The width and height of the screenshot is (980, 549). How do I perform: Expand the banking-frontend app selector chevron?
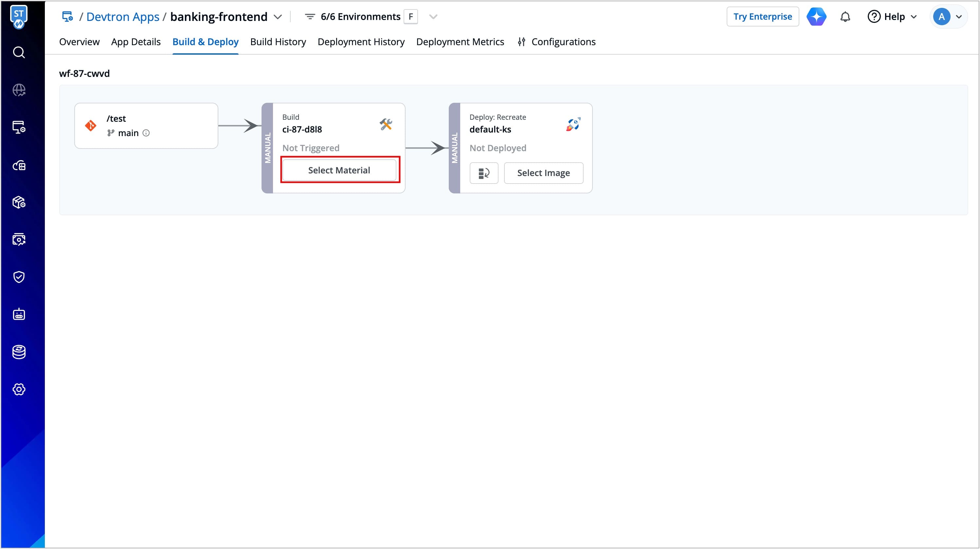[278, 17]
